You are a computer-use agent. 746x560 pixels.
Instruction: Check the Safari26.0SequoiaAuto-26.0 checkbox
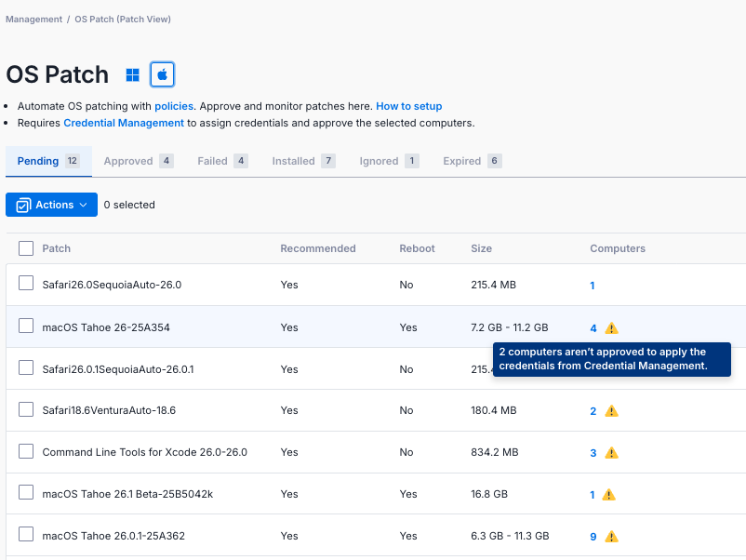point(26,283)
